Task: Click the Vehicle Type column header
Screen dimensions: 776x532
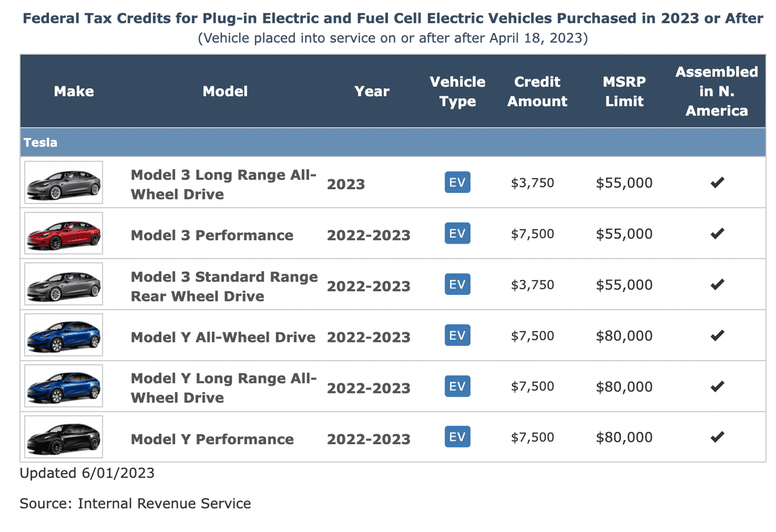Action: click(458, 91)
